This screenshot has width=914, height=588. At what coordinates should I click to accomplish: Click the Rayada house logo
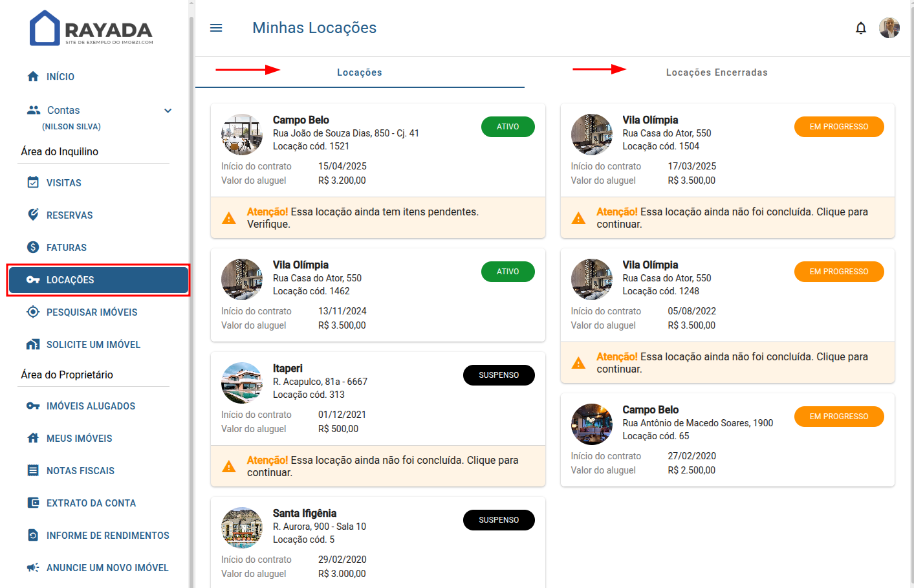(x=45, y=28)
